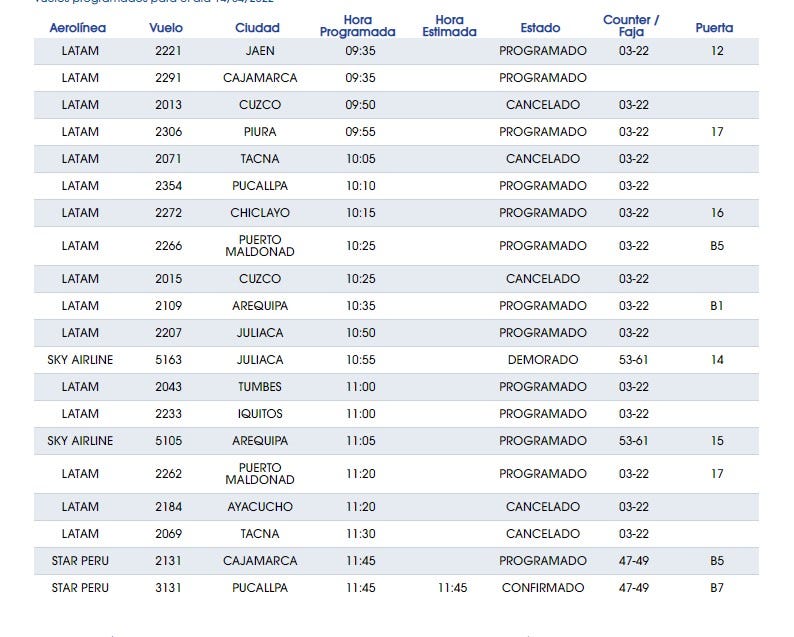The height and width of the screenshot is (637, 794).
Task: Select the Ciudad column header
Action: pos(257,28)
